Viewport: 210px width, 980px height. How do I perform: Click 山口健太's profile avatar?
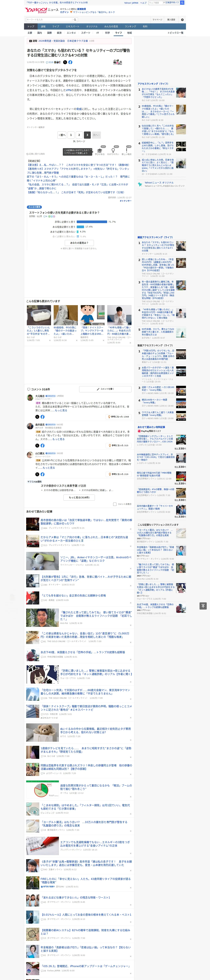[x=30, y=455]
